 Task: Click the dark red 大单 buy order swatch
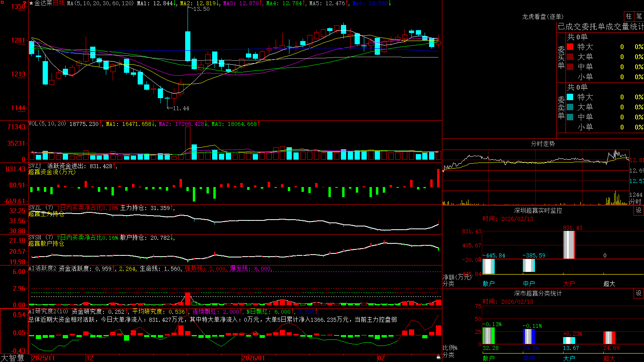tap(570, 57)
